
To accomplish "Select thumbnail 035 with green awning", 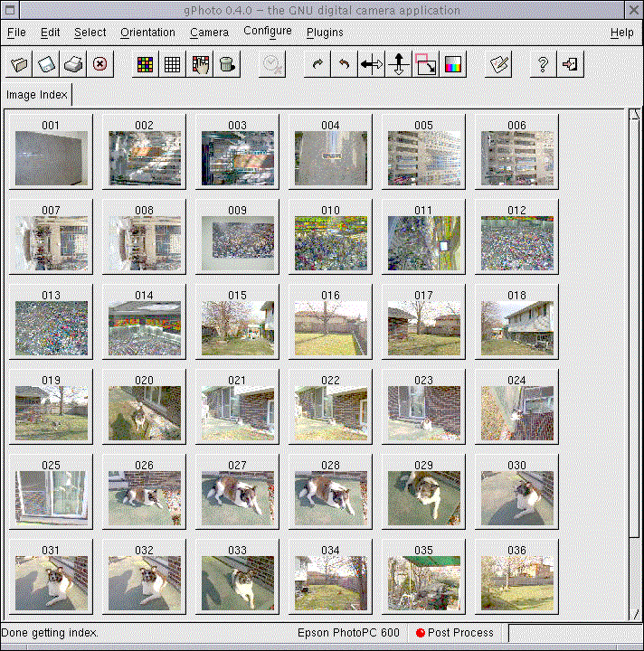I will click(x=424, y=577).
